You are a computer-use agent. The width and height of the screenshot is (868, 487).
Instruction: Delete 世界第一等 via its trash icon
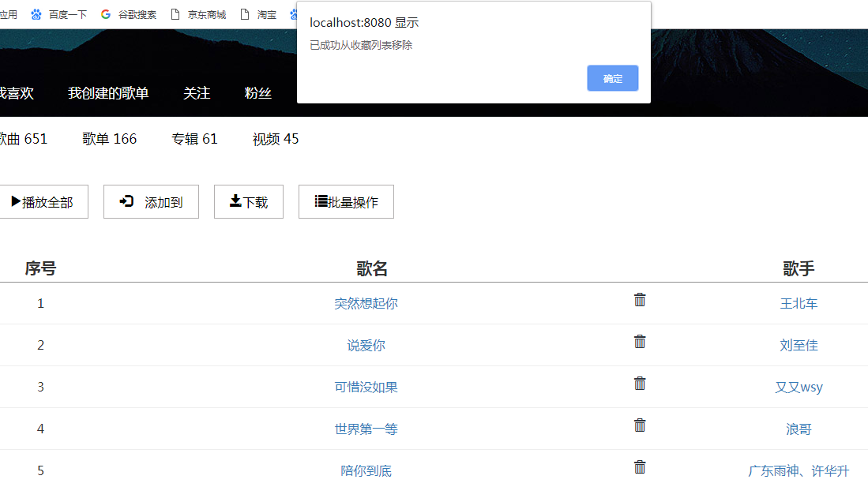(x=640, y=425)
